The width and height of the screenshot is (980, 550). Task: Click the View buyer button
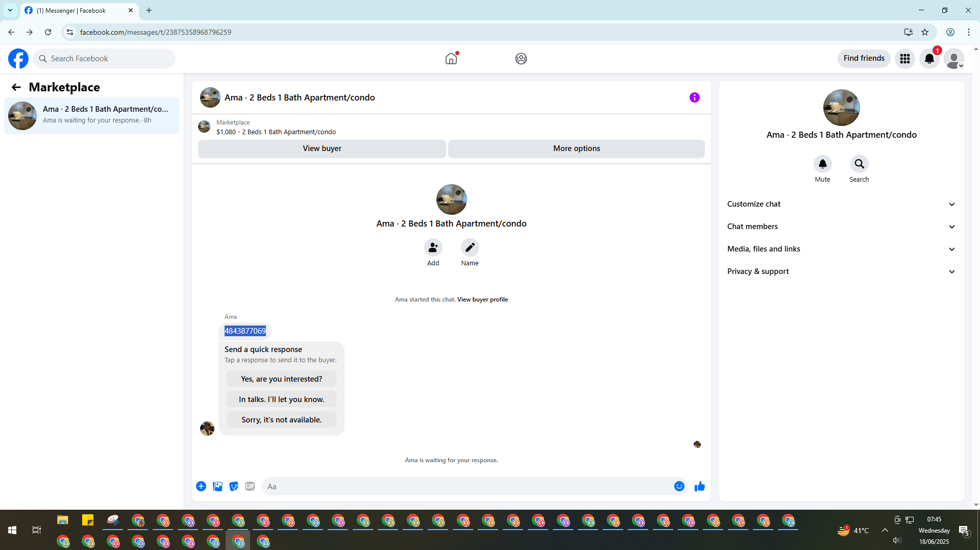point(322,148)
